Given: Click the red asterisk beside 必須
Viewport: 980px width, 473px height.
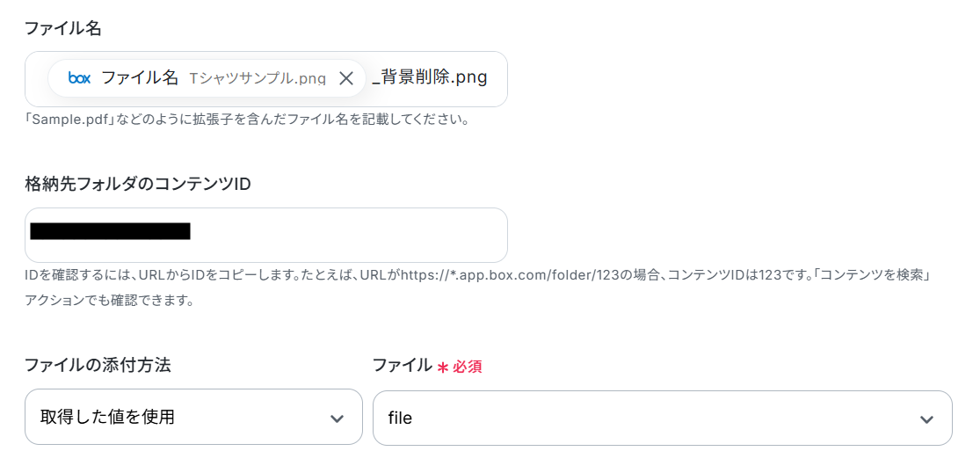Looking at the screenshot, I should click(443, 367).
